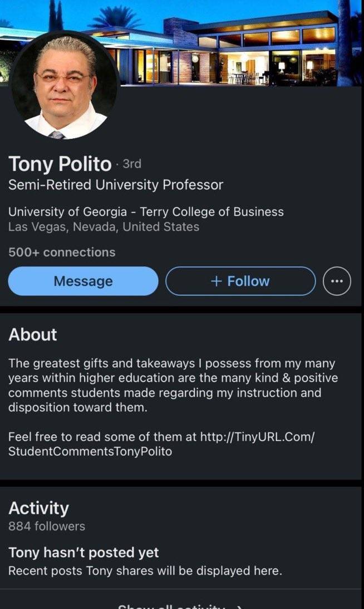Follow Tony Polito
The image size is (364, 609).
pyautogui.click(x=240, y=281)
